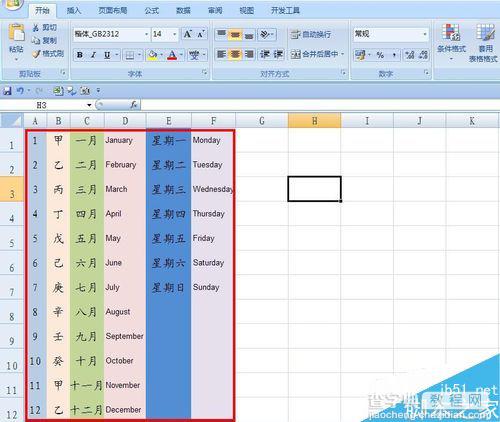Click the decrease decimal icon
Viewport: 500px width, 422px height.
423,55
